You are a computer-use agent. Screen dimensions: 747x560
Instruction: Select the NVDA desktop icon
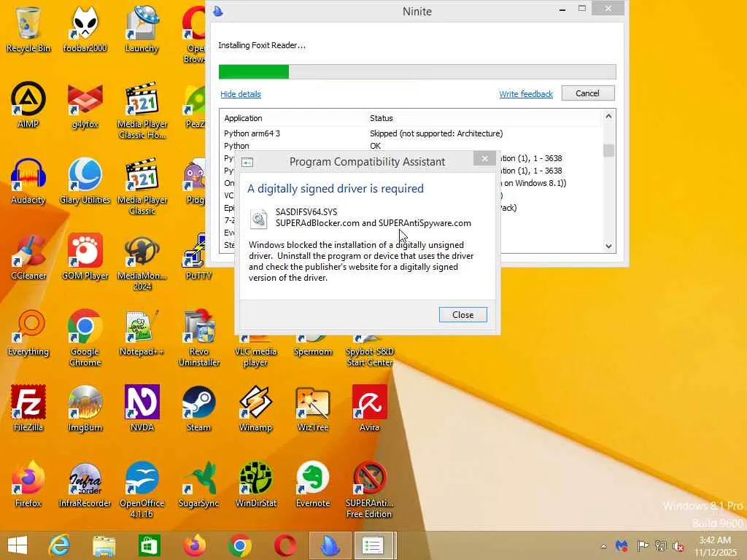pyautogui.click(x=142, y=408)
